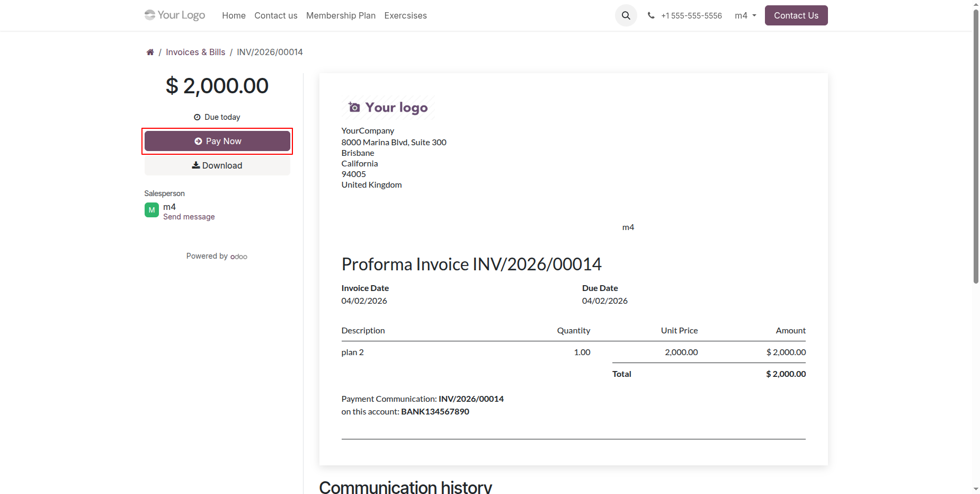Open the Contact us menu item
The width and height of the screenshot is (980, 494).
tap(276, 15)
